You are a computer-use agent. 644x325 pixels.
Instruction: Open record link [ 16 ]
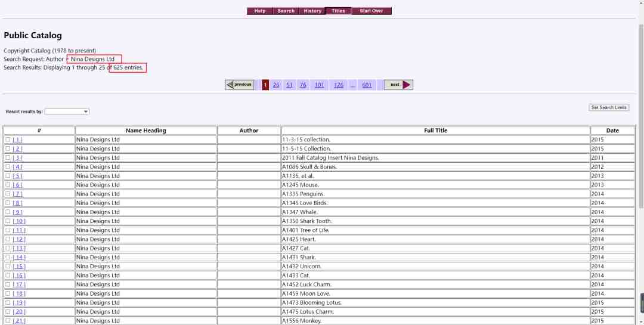point(19,276)
